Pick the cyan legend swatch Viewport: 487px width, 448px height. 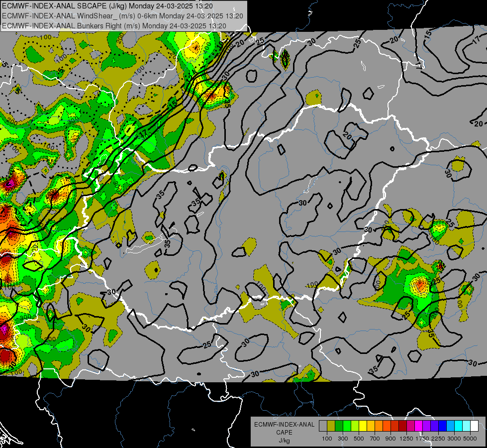coord(459,426)
